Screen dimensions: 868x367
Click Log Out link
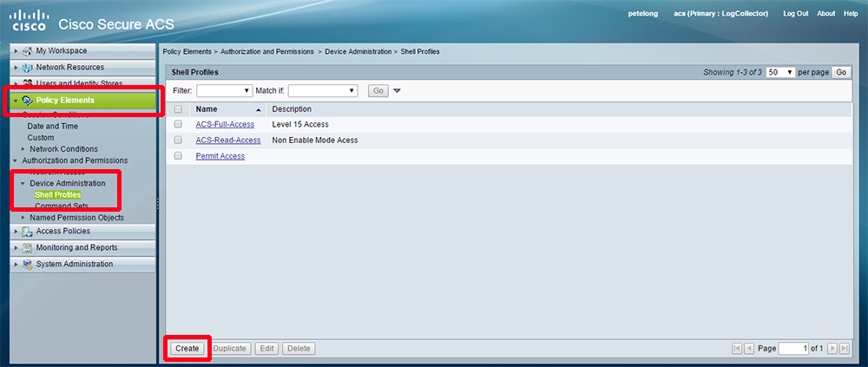coord(795,14)
